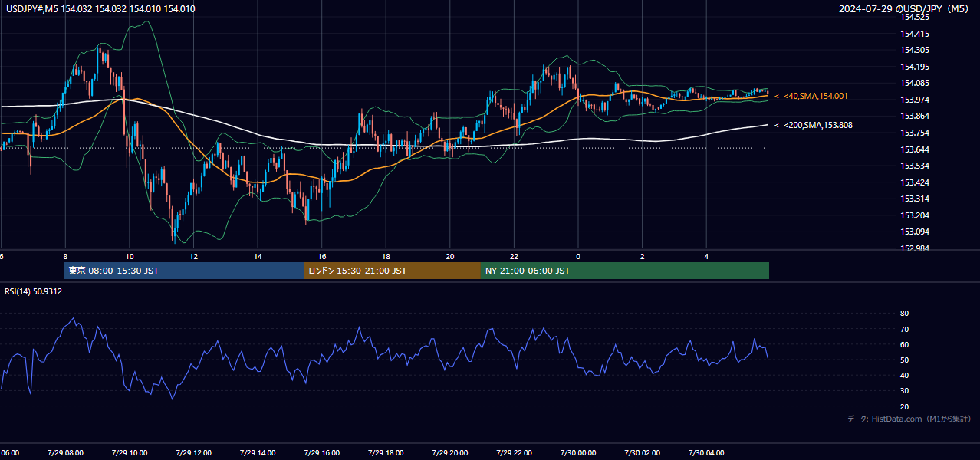Click price axis label 154.525
Image resolution: width=980 pixels, height=460 pixels.
(915, 17)
